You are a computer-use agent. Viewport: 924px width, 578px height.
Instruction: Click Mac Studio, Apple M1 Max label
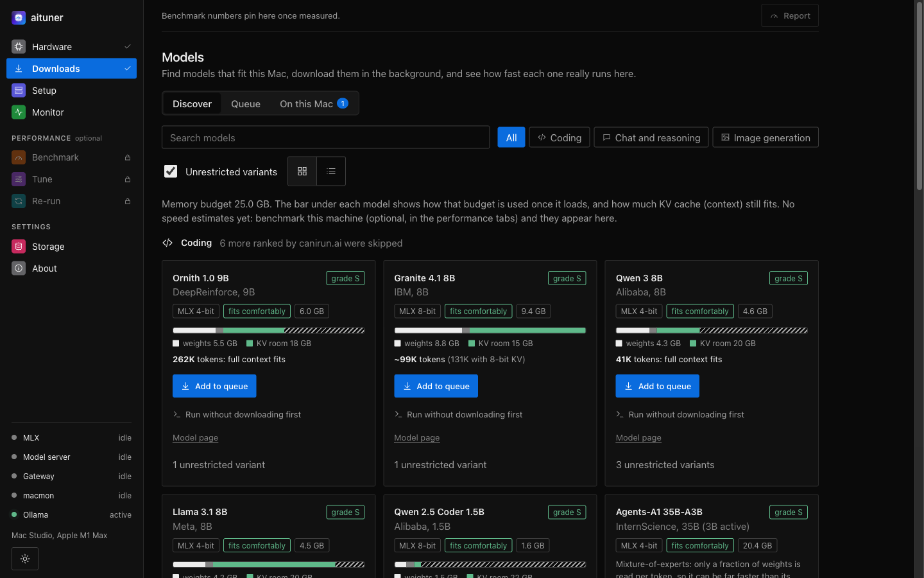tap(60, 536)
